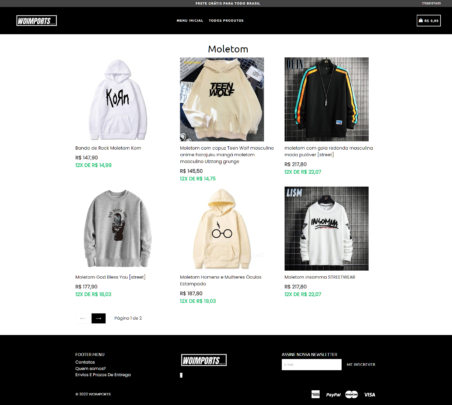
Task: Open the Todos Produtos nav item
Action: pyautogui.click(x=226, y=21)
